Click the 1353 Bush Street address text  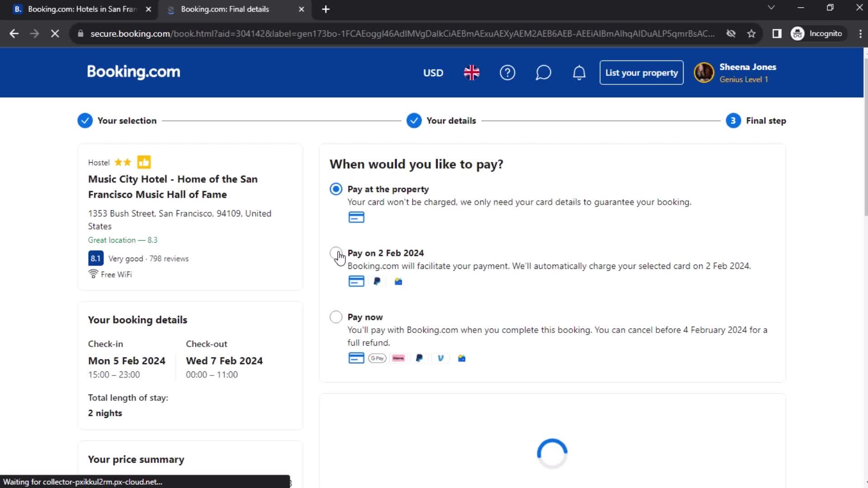(179, 220)
